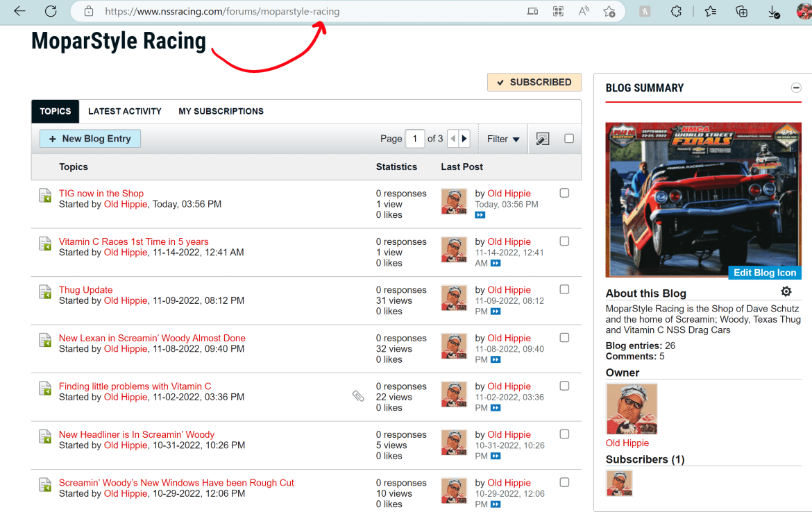Click the topic icon beside Thug Update
Screen dimensions: 812x512
(45, 291)
